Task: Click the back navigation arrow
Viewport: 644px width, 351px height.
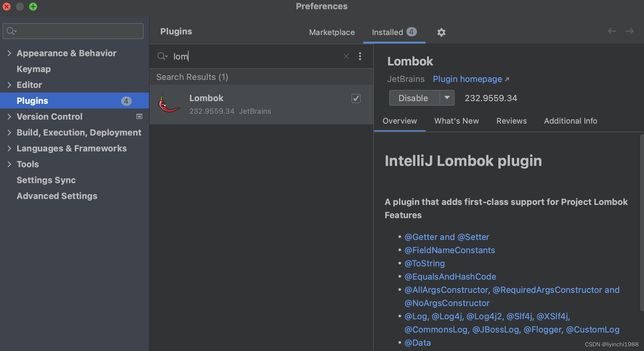Action: pyautogui.click(x=612, y=31)
